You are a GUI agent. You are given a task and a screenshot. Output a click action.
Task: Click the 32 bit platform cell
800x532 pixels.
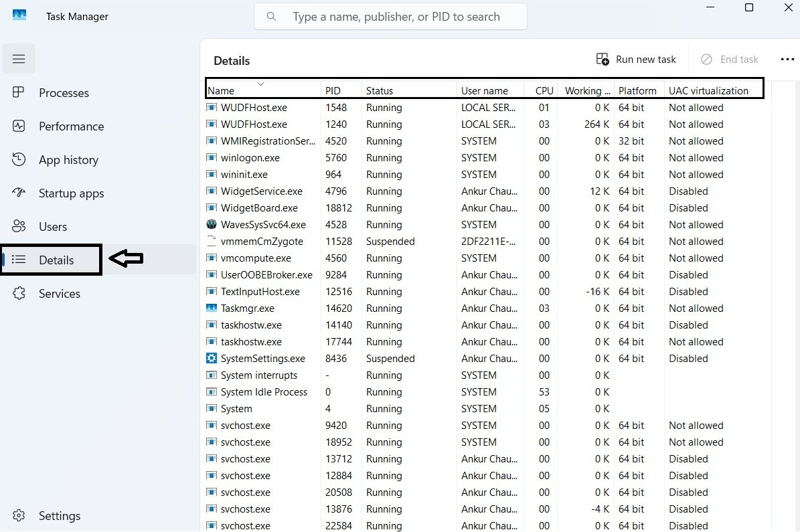pyautogui.click(x=631, y=141)
